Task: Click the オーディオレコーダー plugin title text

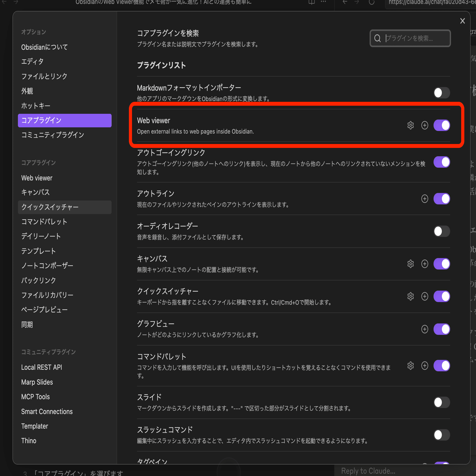Action: (168, 226)
